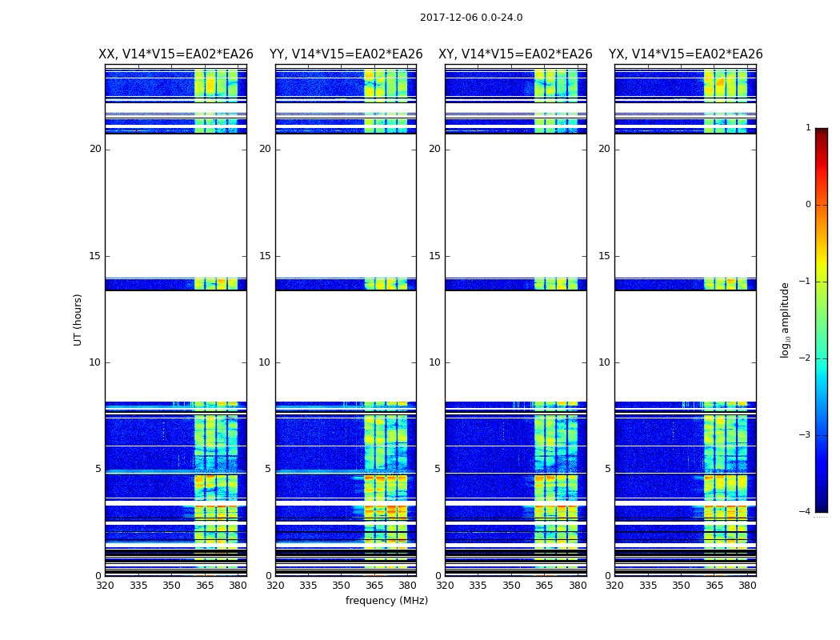Viewport: 840px width, 640px height.
Task: Click the XY, V14*V15=EA02*EA26 subplot title
Action: (x=515, y=54)
